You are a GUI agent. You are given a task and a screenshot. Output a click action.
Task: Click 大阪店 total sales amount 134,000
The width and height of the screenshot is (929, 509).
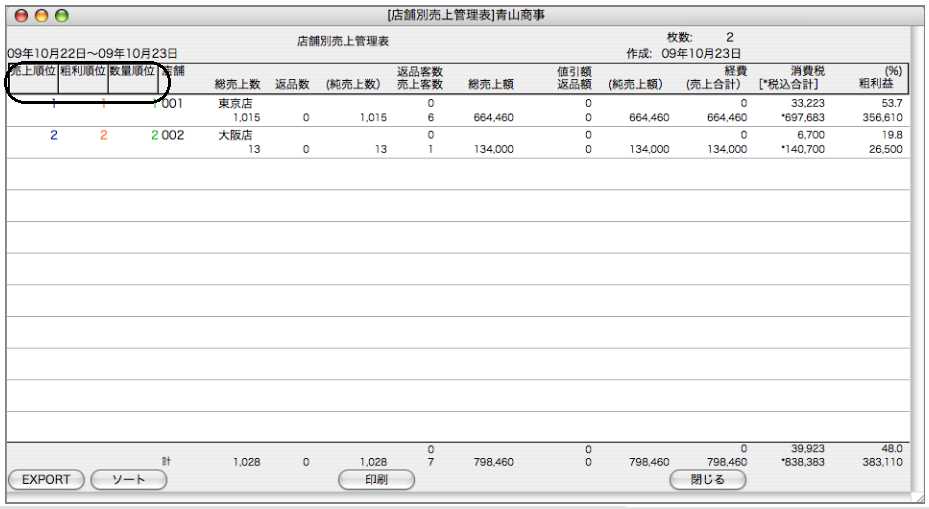point(494,149)
